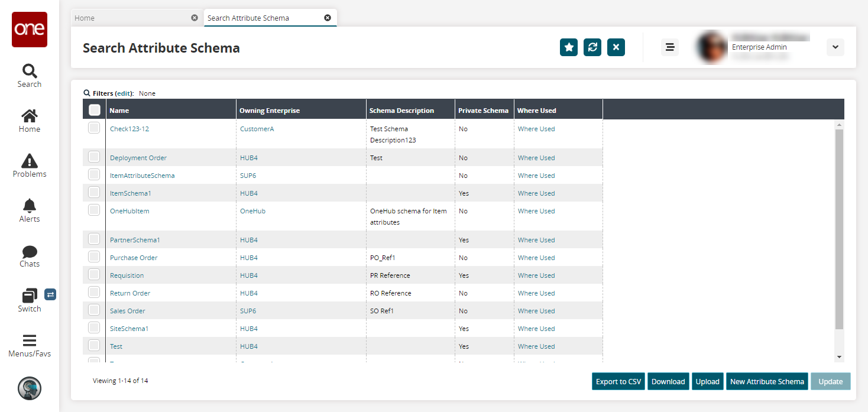Image resolution: width=868 pixels, height=412 pixels.
Task: Open the Alerts bell icon
Action: point(29,205)
